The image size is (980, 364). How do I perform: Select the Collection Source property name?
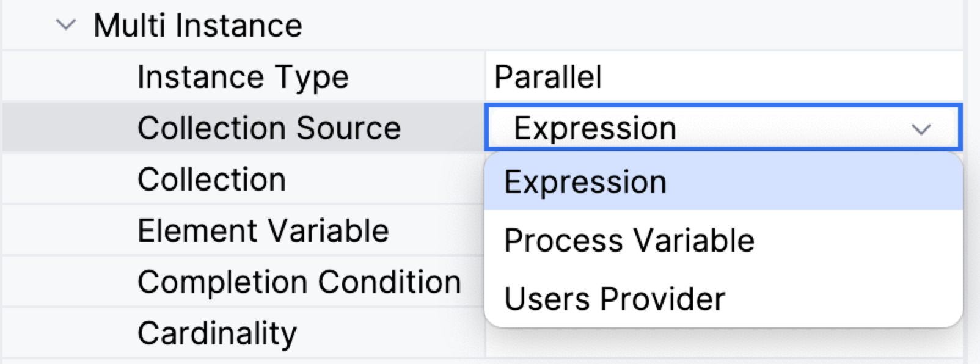[x=269, y=128]
